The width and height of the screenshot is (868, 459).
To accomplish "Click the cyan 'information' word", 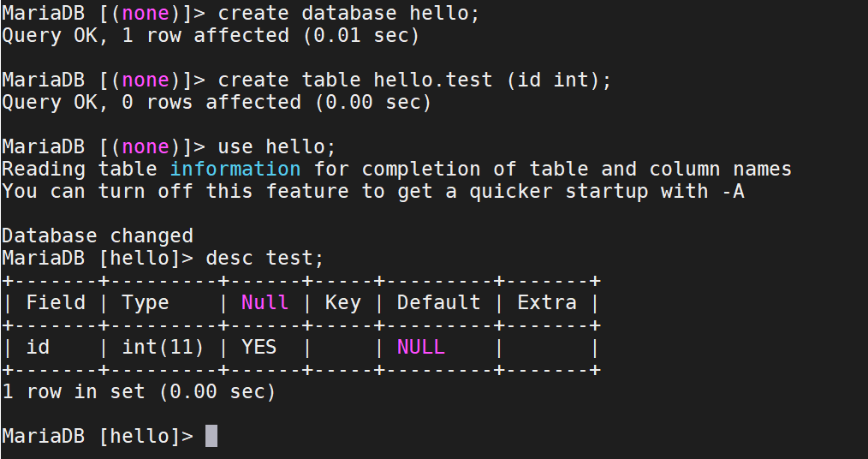I will tap(235, 169).
